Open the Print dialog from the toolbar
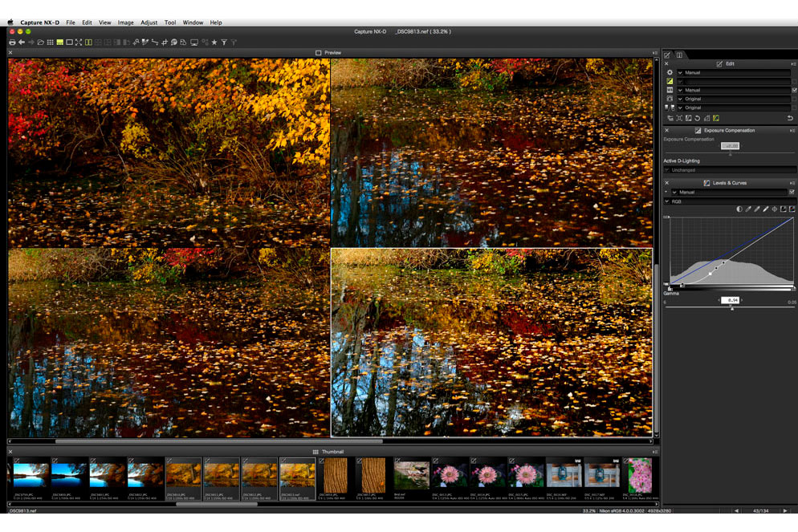The height and width of the screenshot is (532, 798). [x=11, y=43]
